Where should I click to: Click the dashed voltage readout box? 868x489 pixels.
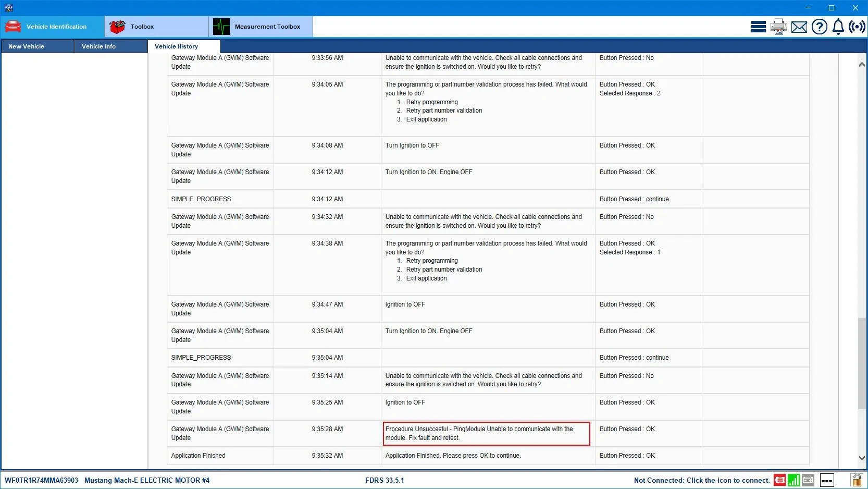point(827,480)
